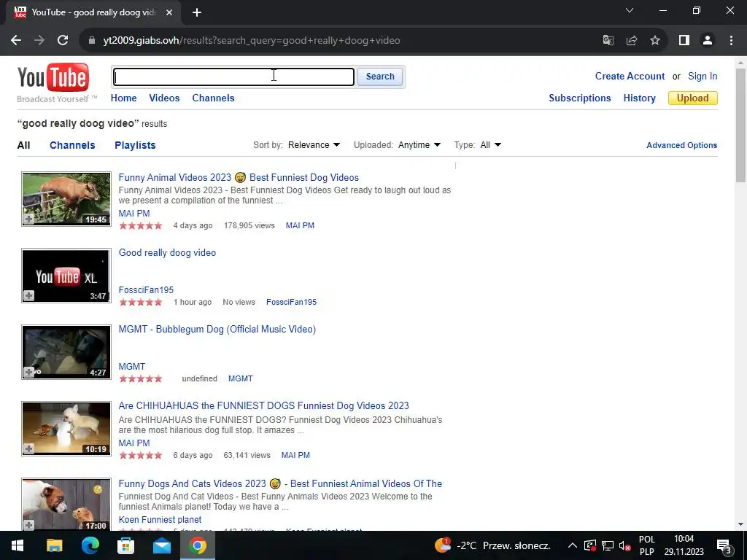Click the Search button

coord(379,77)
